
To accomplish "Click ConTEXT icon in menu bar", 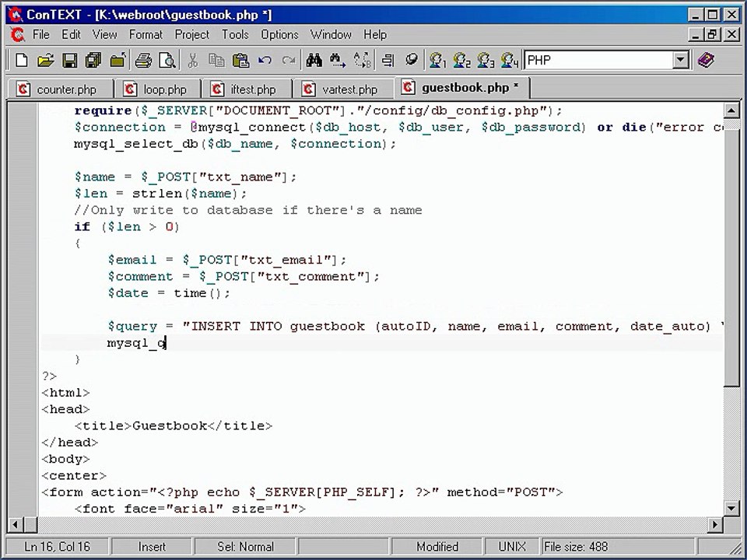I will click(x=18, y=35).
